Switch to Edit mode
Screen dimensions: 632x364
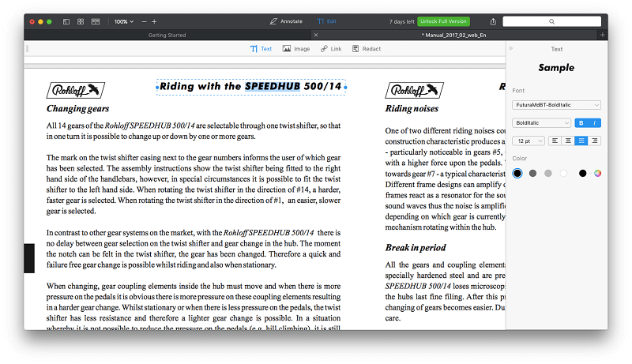point(326,21)
